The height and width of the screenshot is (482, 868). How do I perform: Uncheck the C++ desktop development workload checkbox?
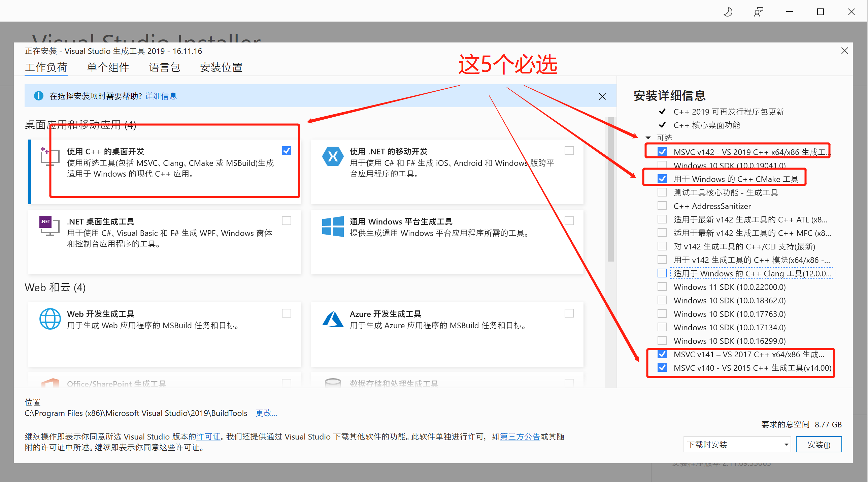pos(287,151)
